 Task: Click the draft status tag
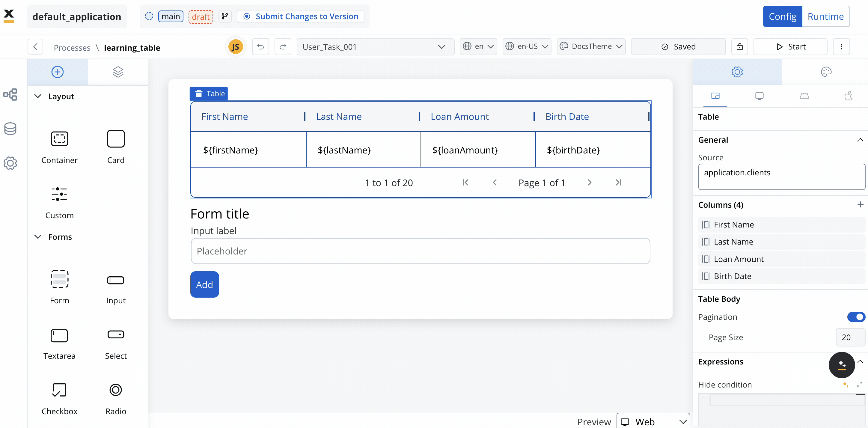[x=201, y=16]
